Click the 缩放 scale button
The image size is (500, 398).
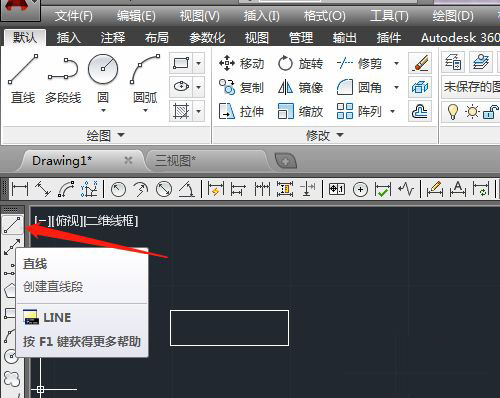point(300,111)
